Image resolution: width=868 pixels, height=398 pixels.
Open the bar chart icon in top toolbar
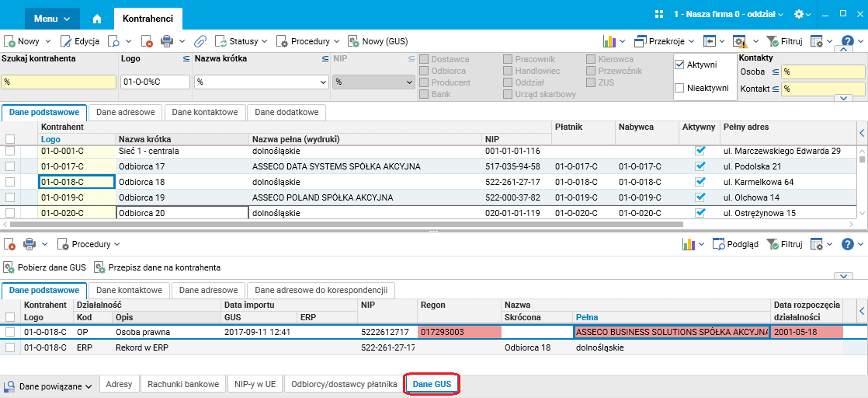pyautogui.click(x=609, y=41)
